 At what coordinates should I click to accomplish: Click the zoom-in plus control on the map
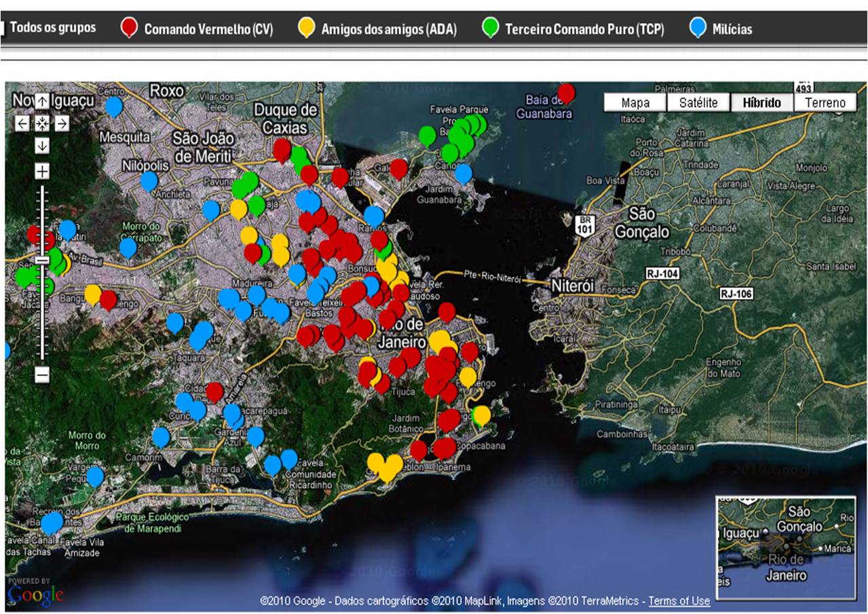click(x=42, y=172)
